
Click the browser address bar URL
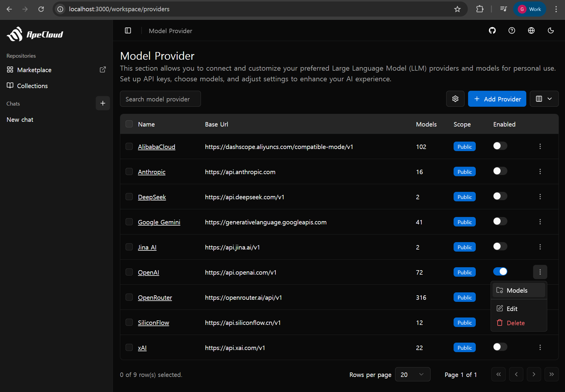[x=119, y=9]
